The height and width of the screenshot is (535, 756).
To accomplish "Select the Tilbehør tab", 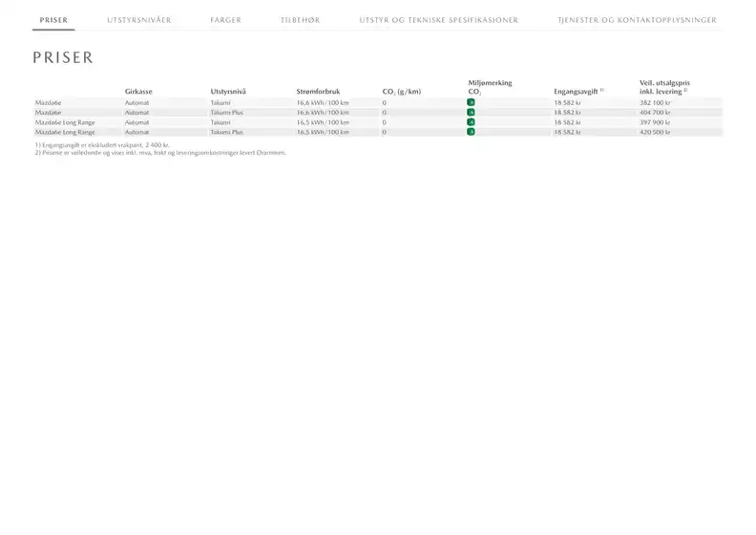I will [x=301, y=19].
